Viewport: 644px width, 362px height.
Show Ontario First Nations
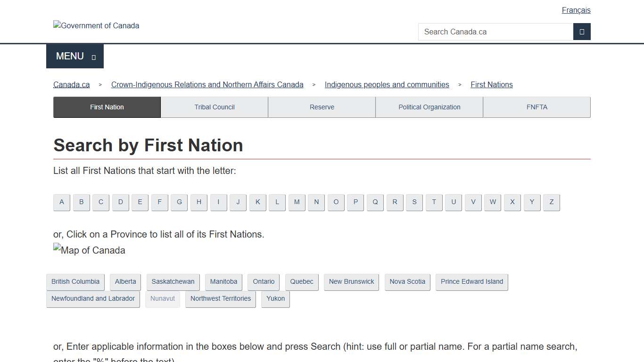click(263, 281)
